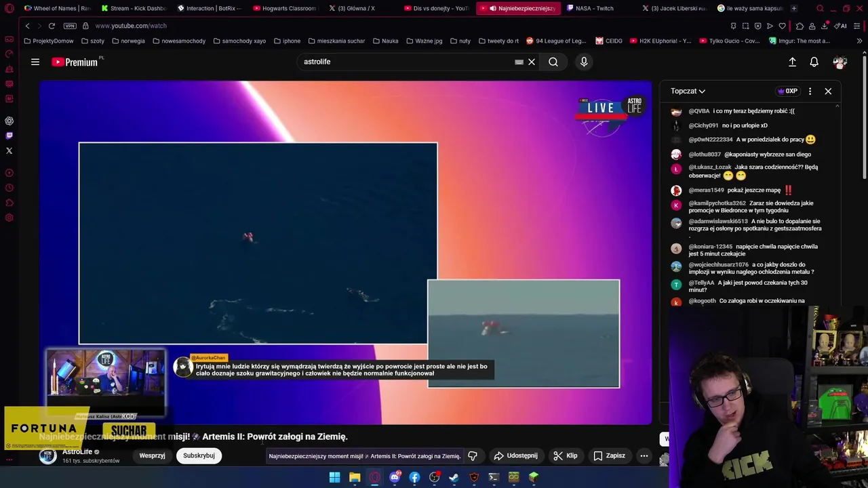Switch to the Stream - Kick Dashboard tab
Screen dimensions: 868x488
tap(134, 8)
